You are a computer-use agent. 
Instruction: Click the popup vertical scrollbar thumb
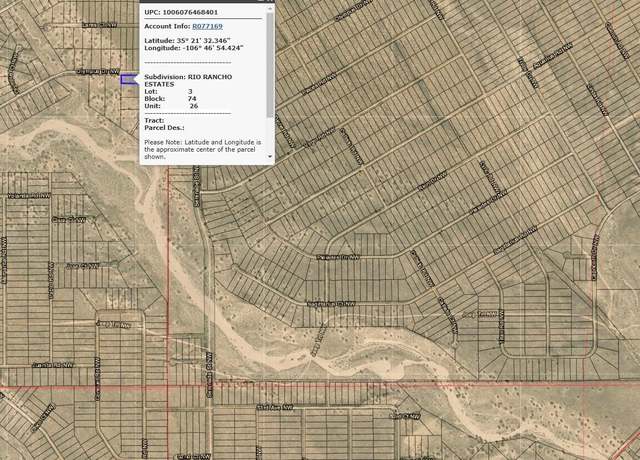pyautogui.click(x=270, y=64)
